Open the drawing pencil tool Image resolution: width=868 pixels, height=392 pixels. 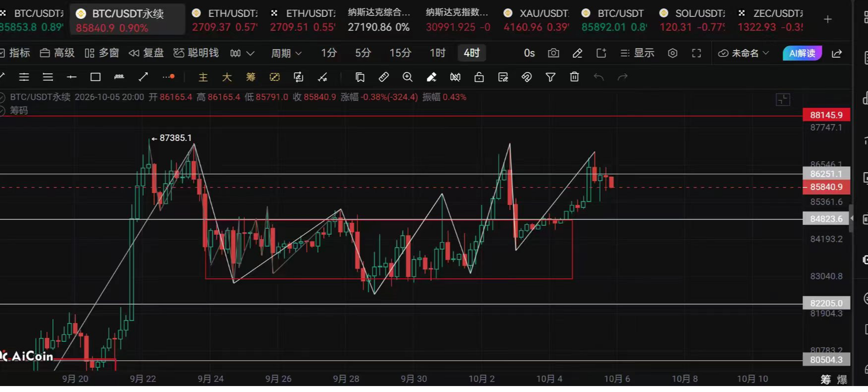pyautogui.click(x=577, y=53)
